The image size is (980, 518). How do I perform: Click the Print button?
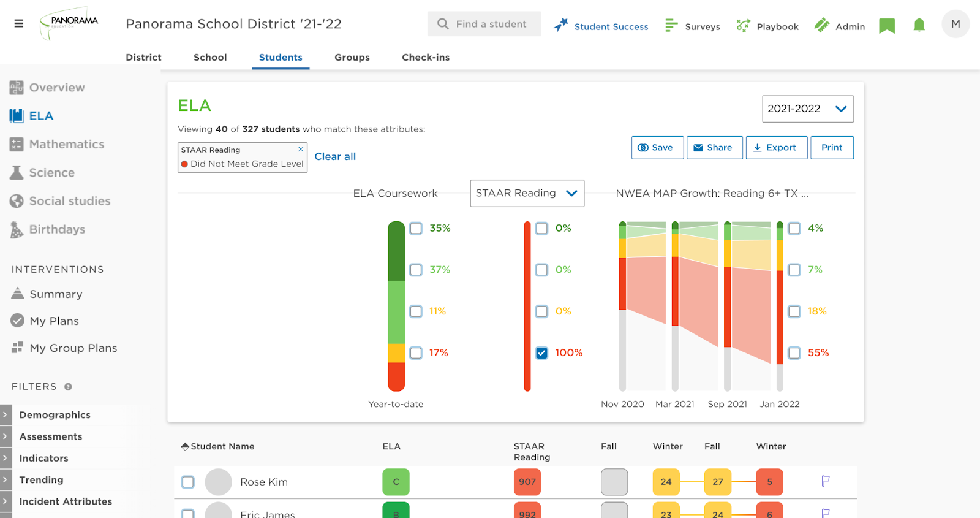point(832,148)
